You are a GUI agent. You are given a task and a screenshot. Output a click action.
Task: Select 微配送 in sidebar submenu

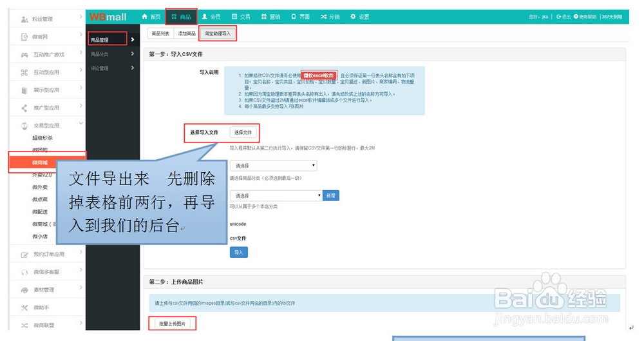(x=40, y=212)
